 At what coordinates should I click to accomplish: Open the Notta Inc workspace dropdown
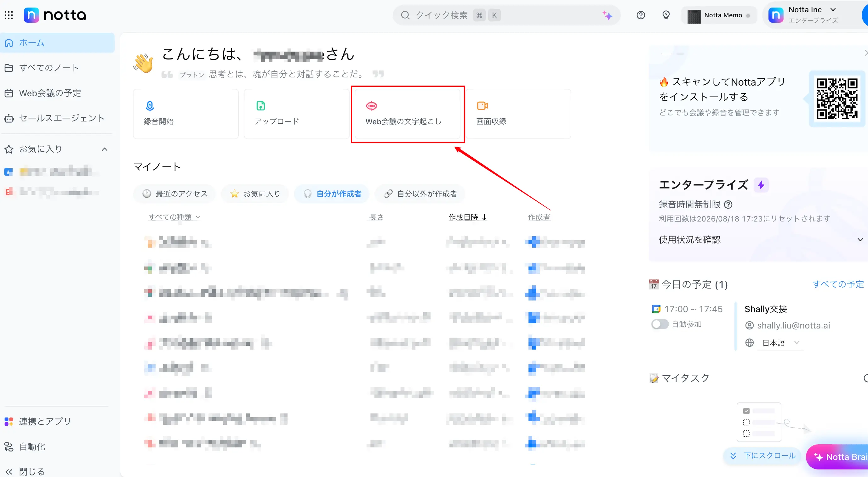[x=833, y=10]
